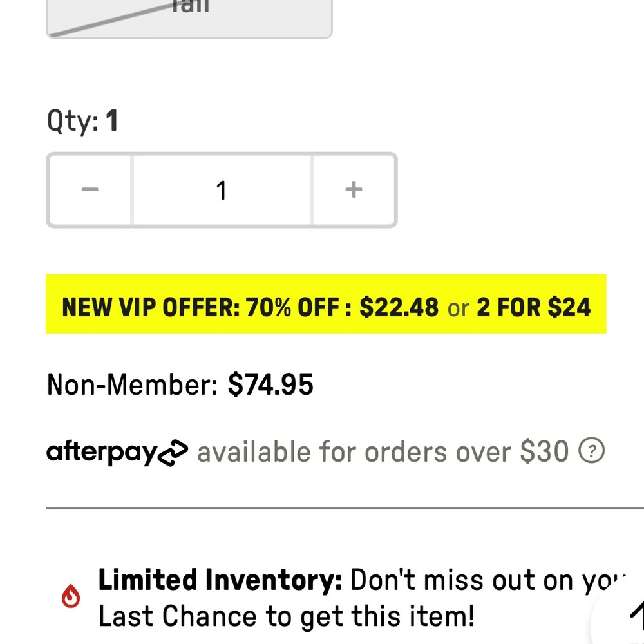The height and width of the screenshot is (644, 644).
Task: Click the 2 FOR $24 offer text
Action: pyautogui.click(x=533, y=307)
